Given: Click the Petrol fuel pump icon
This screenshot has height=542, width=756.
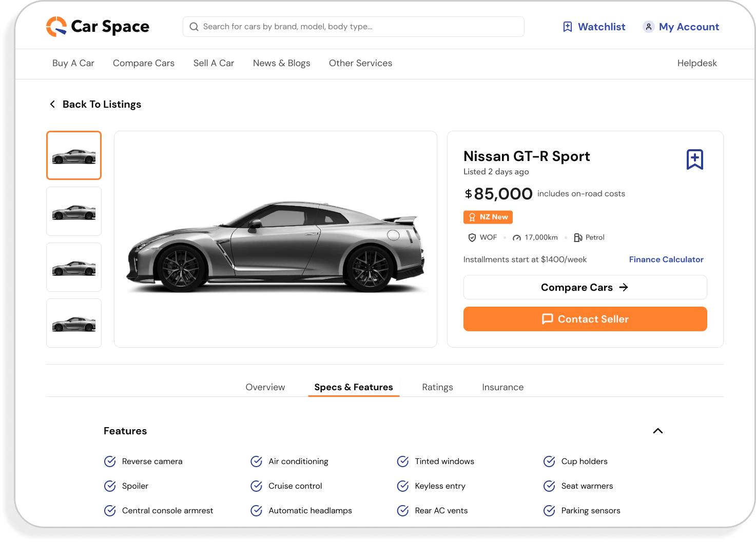Looking at the screenshot, I should point(577,237).
